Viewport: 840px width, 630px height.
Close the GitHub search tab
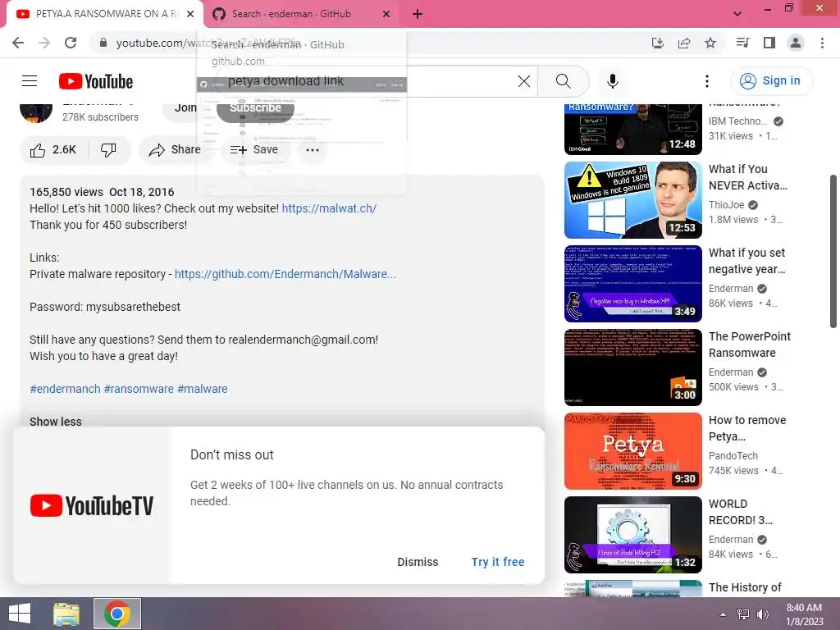click(x=386, y=14)
